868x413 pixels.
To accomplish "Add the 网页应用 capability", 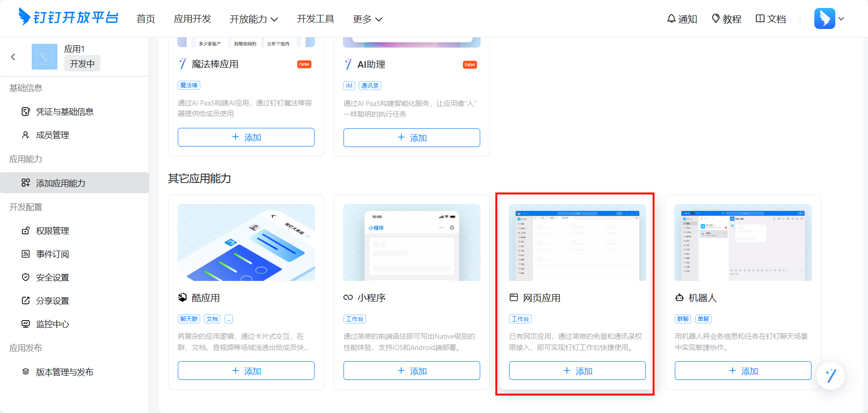I will pos(577,371).
